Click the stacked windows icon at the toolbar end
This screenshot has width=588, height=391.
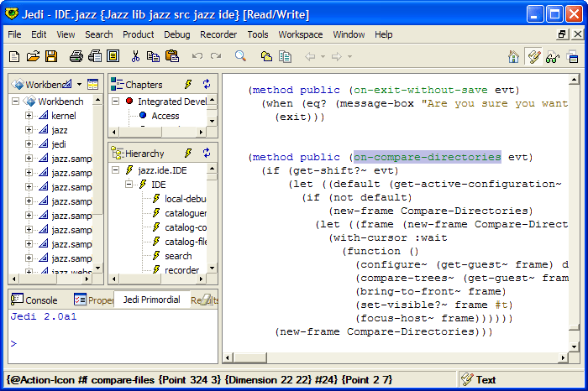tap(573, 57)
